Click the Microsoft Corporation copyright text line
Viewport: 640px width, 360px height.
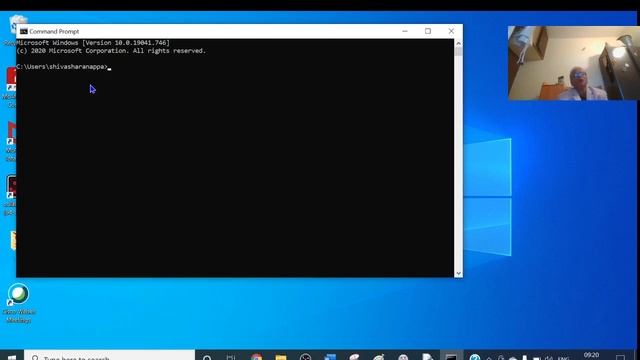(x=111, y=51)
